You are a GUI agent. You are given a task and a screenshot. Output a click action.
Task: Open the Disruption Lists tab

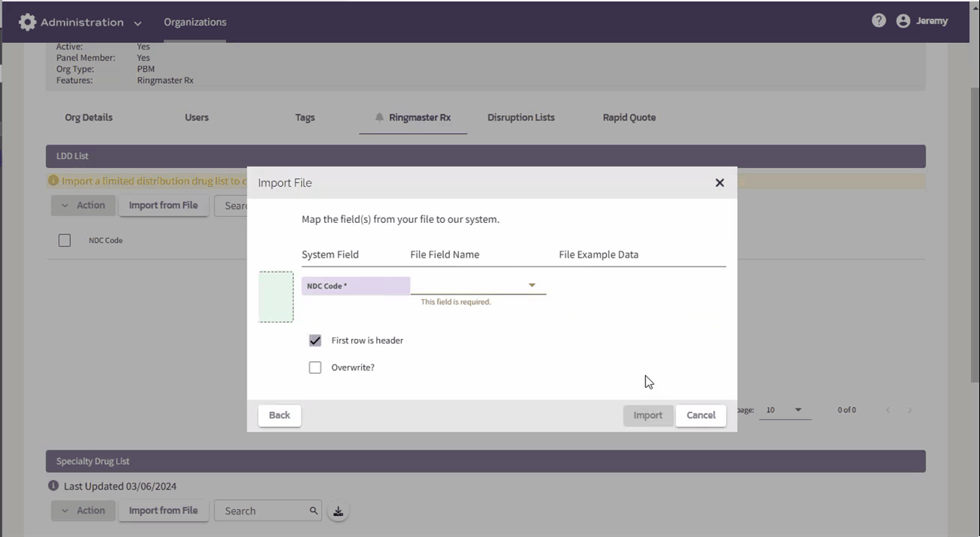(x=521, y=117)
